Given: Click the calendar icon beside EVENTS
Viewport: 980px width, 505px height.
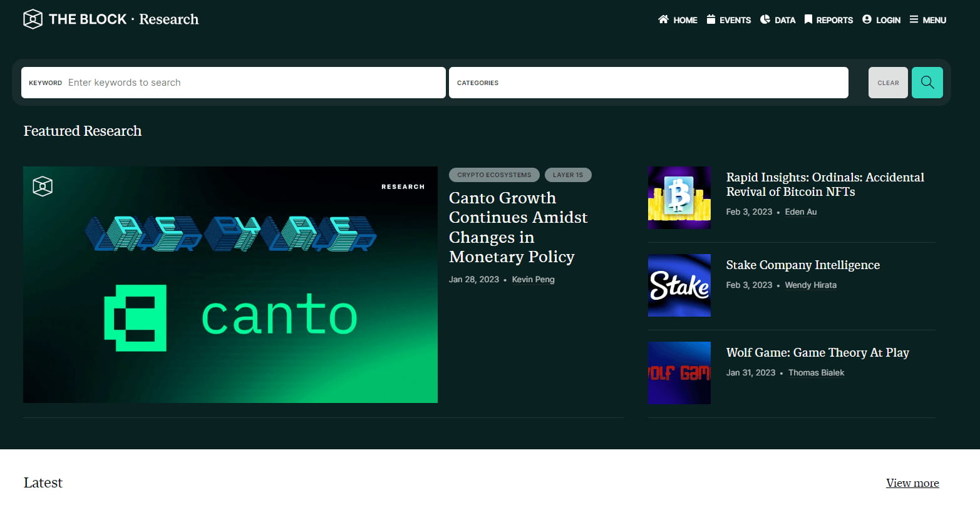Looking at the screenshot, I should (x=711, y=19).
